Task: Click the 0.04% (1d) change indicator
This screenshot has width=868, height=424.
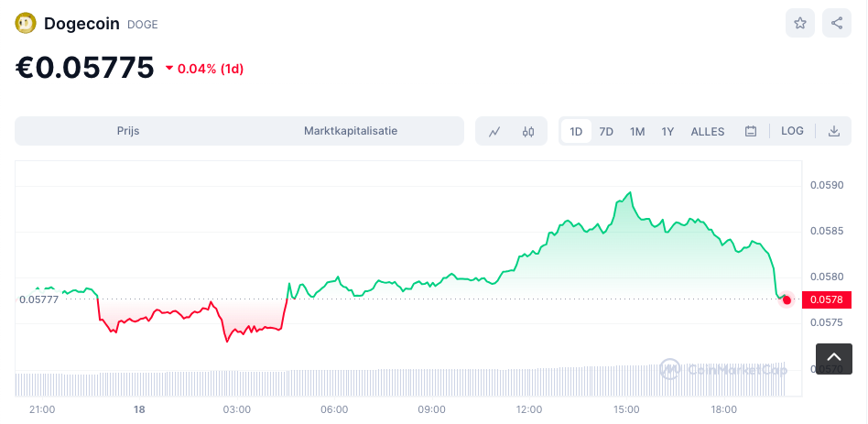Action: click(205, 69)
